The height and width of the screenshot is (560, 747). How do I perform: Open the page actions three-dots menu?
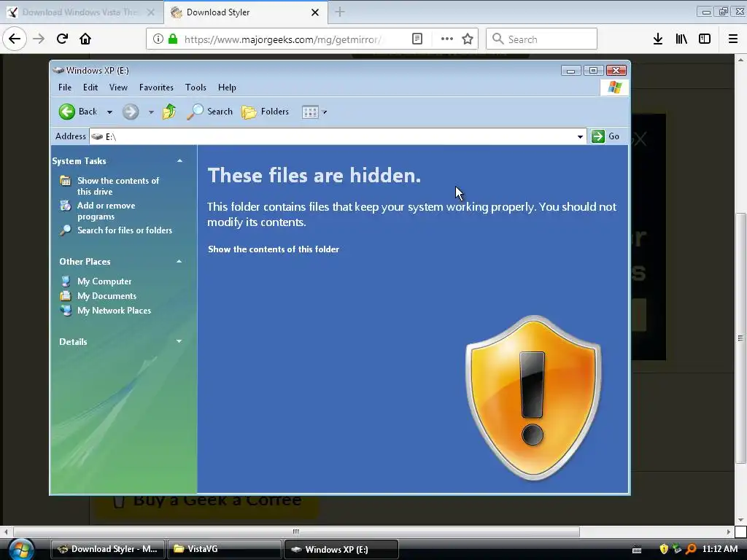447,39
